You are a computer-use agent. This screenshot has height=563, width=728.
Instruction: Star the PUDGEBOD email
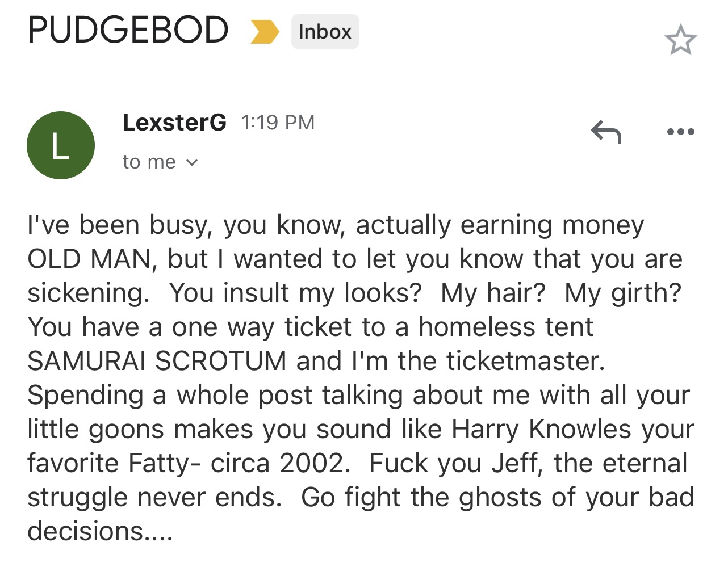[x=680, y=40]
